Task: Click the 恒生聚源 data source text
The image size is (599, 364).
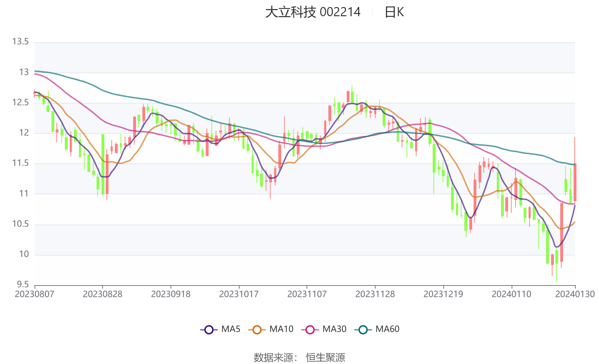Action: pos(325,357)
